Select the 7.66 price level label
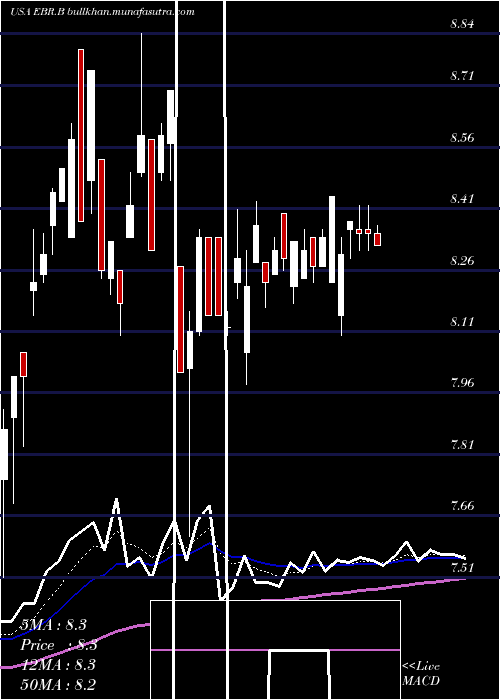 [462, 506]
